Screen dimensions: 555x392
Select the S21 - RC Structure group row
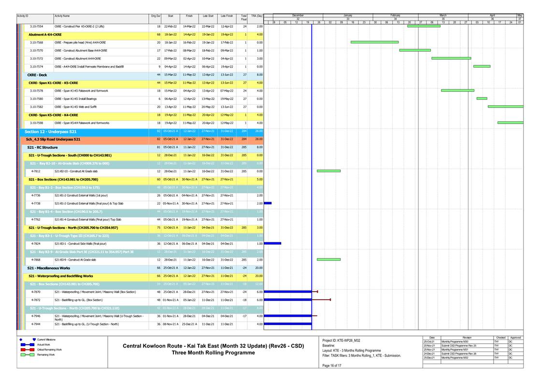pyautogui.click(x=43, y=147)
